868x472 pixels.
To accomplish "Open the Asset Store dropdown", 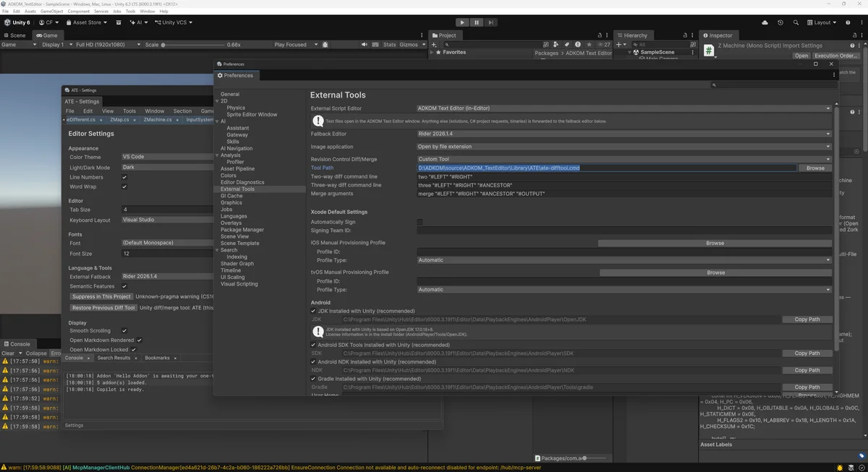I will click(x=88, y=22).
